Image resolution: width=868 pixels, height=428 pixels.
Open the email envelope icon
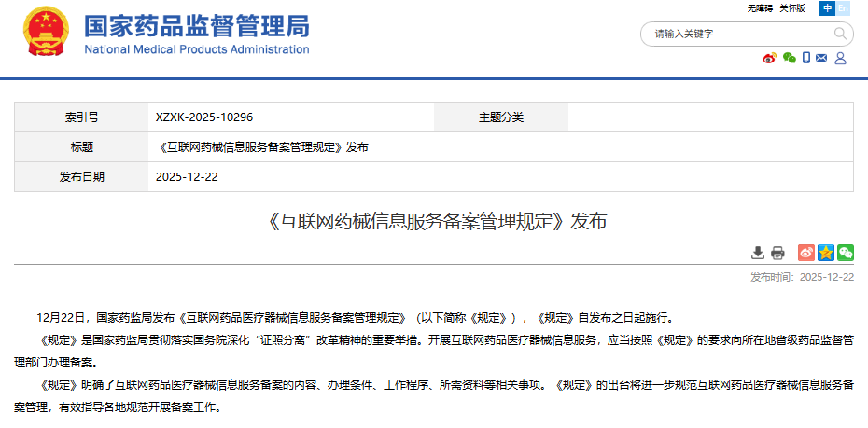point(821,58)
